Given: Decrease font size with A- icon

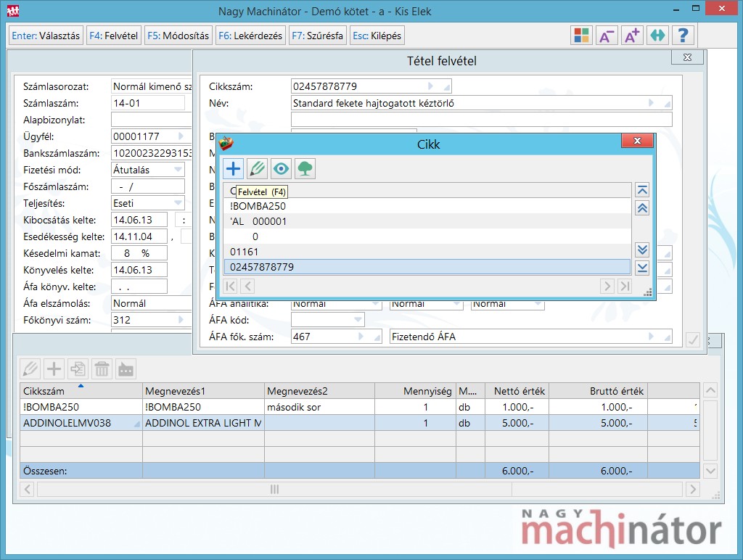Looking at the screenshot, I should 607,36.
